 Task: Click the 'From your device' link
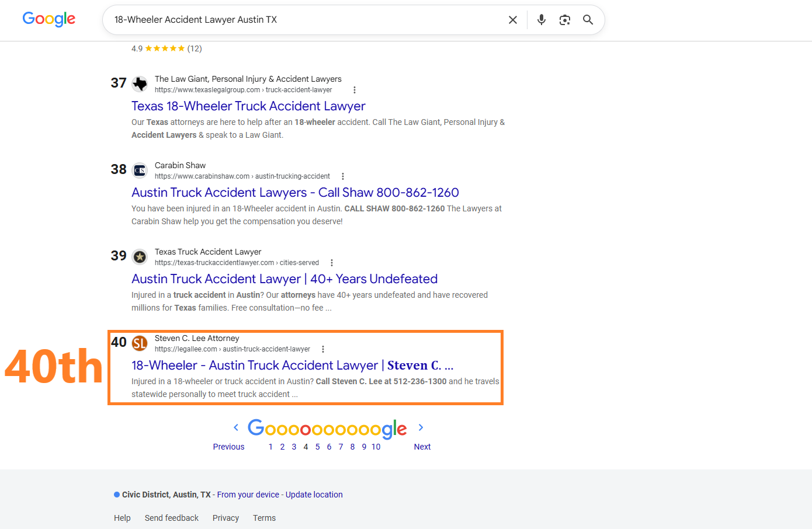pos(248,495)
